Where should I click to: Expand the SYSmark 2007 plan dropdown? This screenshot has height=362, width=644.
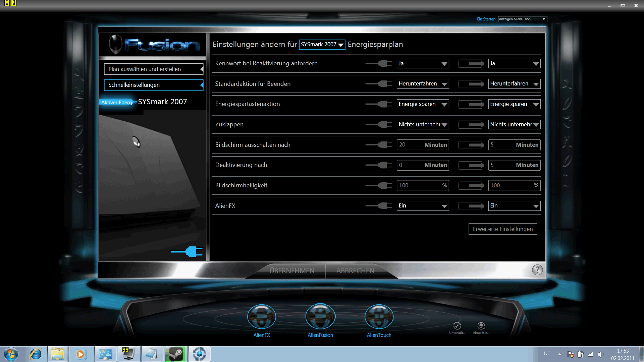[x=322, y=45]
